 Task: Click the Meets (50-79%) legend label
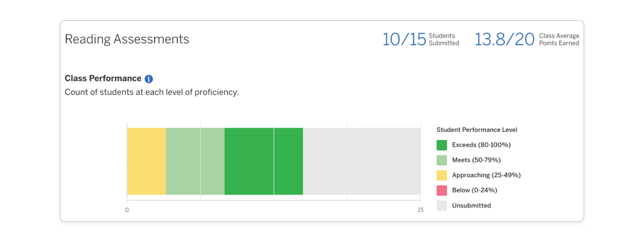(476, 160)
